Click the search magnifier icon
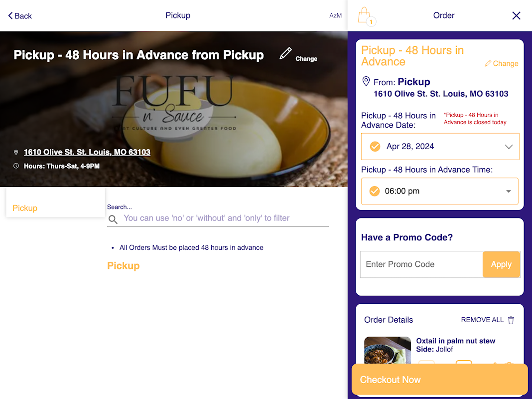Screen dimensions: 532x399 pos(113,219)
